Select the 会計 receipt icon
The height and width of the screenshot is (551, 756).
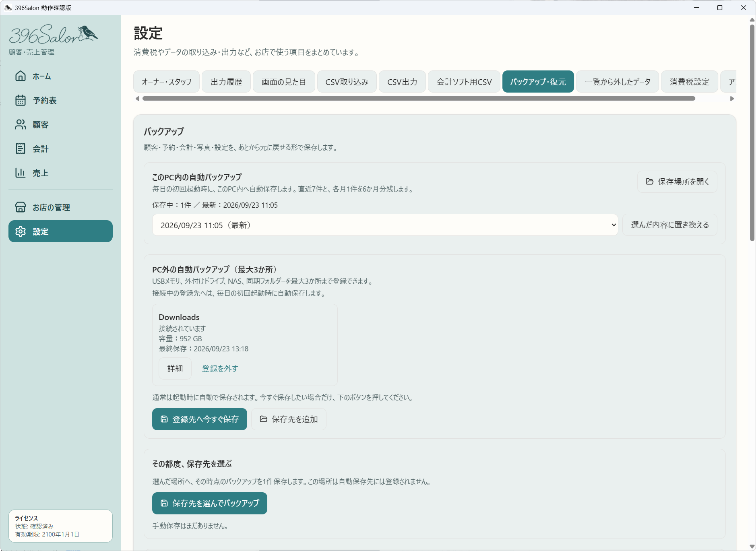coord(21,149)
